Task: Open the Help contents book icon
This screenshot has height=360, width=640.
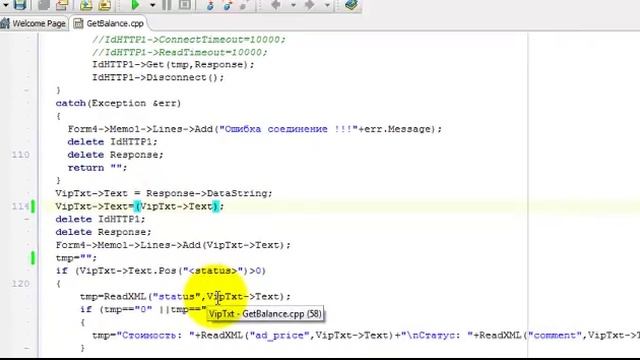Action: (351, 5)
